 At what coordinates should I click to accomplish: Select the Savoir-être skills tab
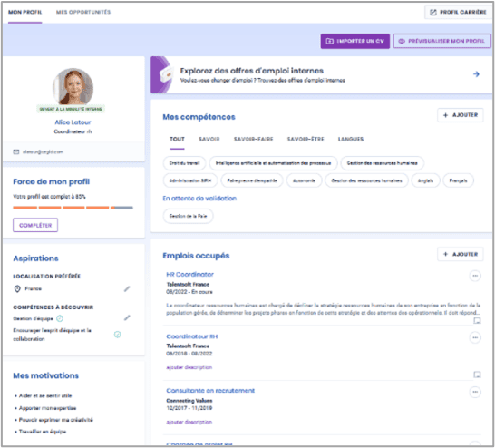[x=306, y=140]
